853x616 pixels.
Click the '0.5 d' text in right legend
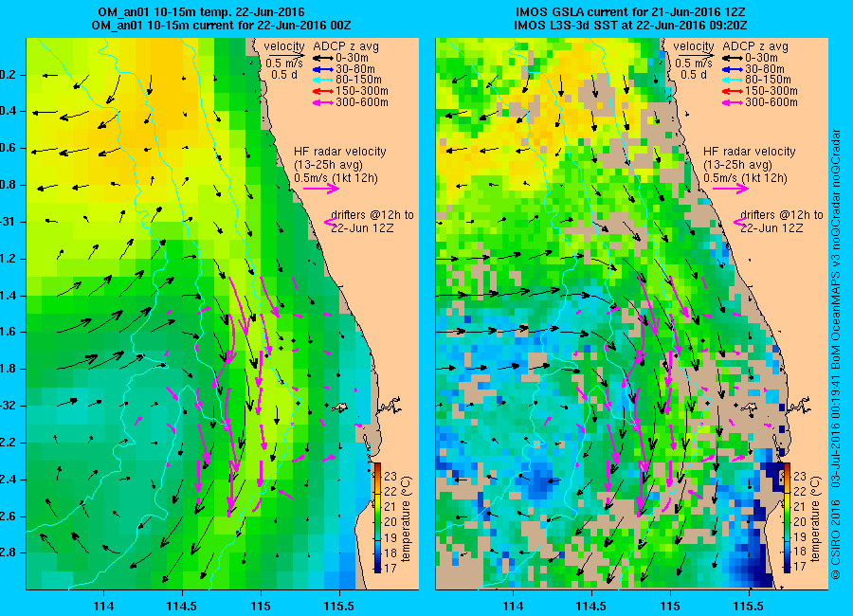(x=694, y=75)
